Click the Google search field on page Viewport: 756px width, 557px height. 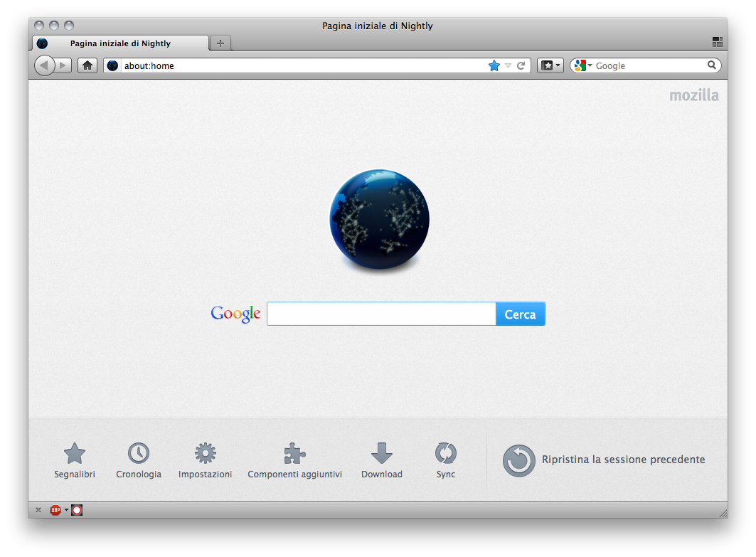(x=381, y=314)
